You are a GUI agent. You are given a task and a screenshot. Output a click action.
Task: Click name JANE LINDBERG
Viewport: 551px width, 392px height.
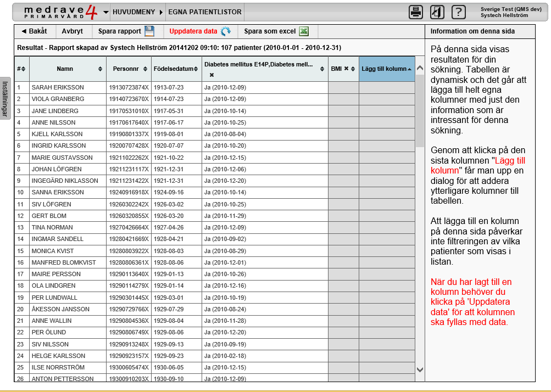click(x=55, y=111)
